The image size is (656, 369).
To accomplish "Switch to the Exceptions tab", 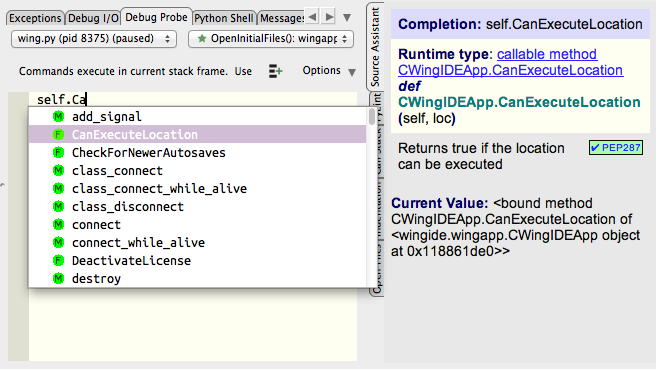I will click(35, 18).
